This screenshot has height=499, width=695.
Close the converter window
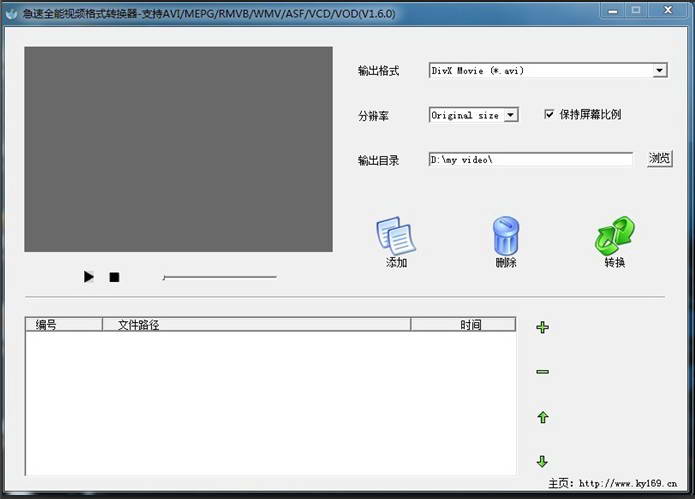coord(668,10)
